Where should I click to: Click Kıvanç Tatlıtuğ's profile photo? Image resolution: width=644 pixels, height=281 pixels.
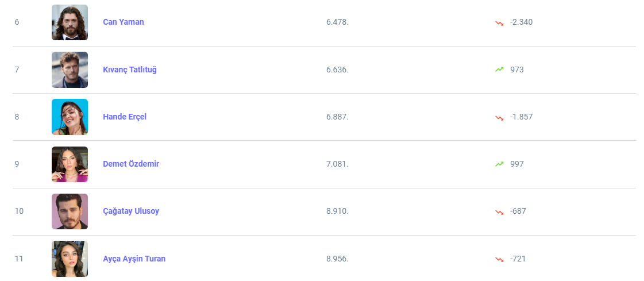tap(70, 70)
